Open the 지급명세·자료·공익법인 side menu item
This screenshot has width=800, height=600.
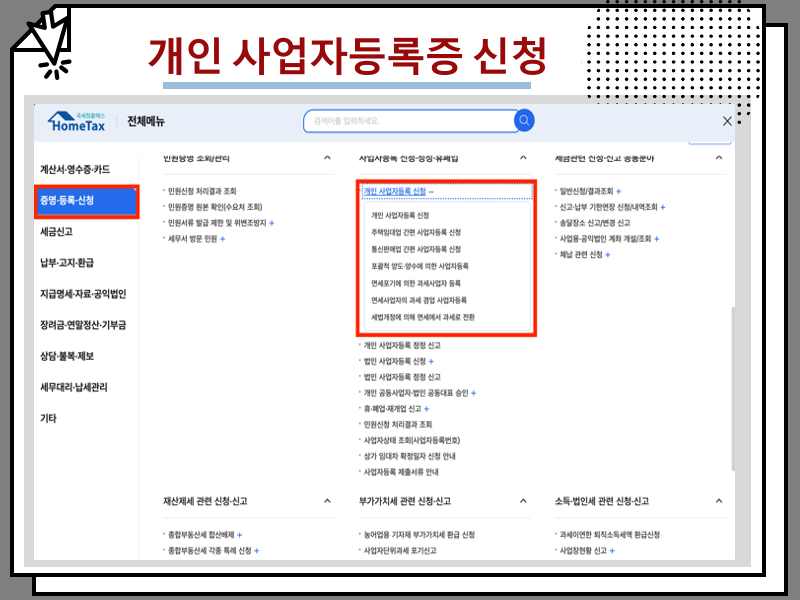pos(83,294)
